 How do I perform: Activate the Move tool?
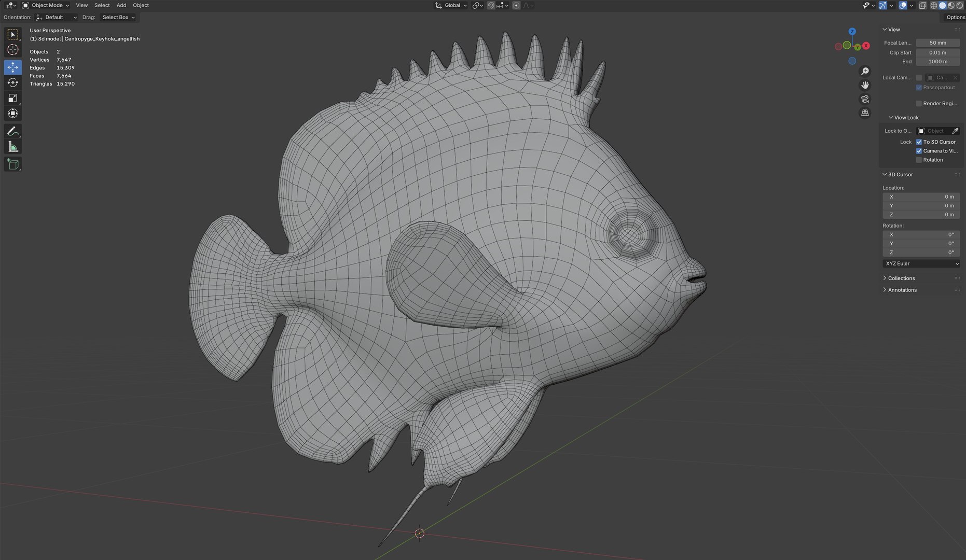(x=13, y=67)
